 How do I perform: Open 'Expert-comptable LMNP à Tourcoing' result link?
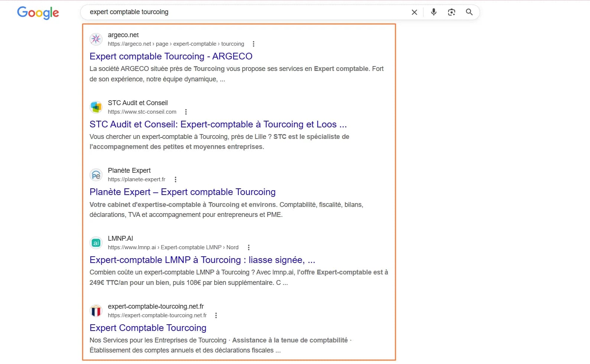click(202, 260)
